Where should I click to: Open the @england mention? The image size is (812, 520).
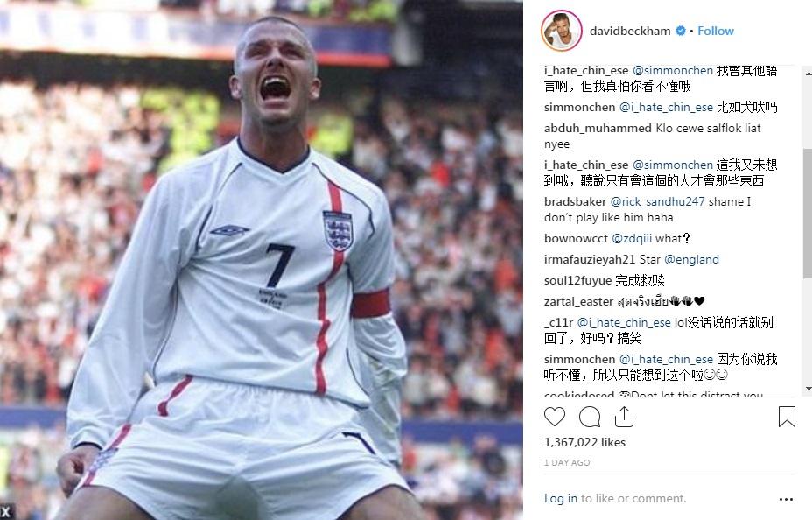click(x=691, y=259)
